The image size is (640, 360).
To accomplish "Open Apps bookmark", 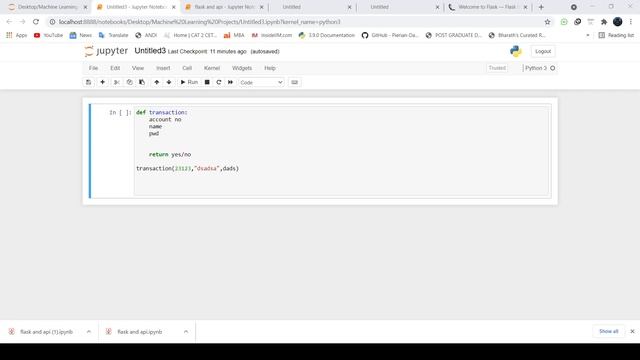I will 16,36.
